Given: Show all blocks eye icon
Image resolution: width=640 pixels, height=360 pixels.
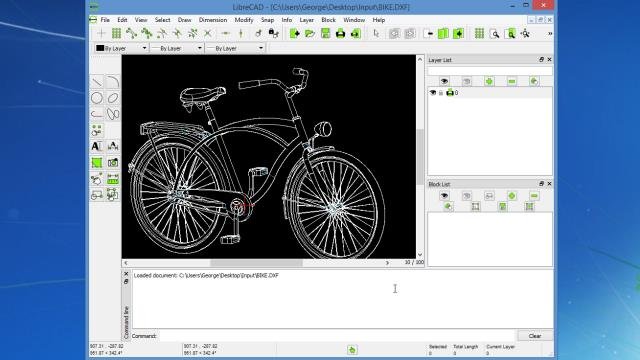Looking at the screenshot, I should 444,196.
